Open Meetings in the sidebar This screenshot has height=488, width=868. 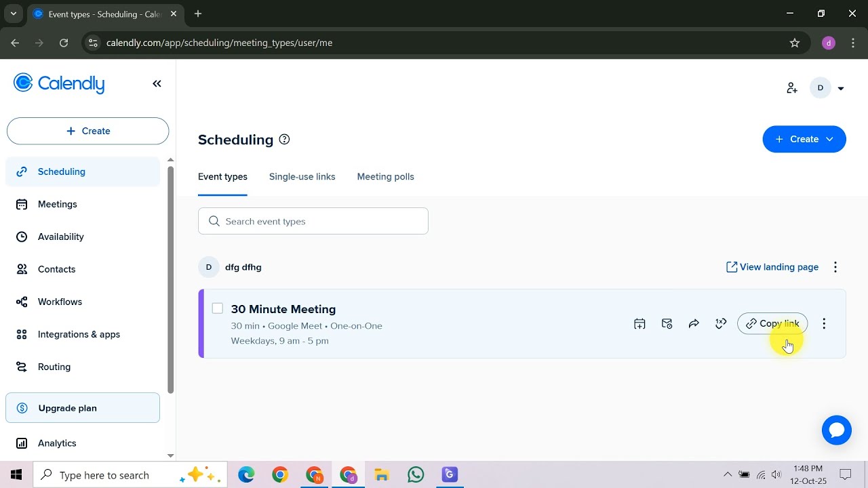tap(83, 204)
